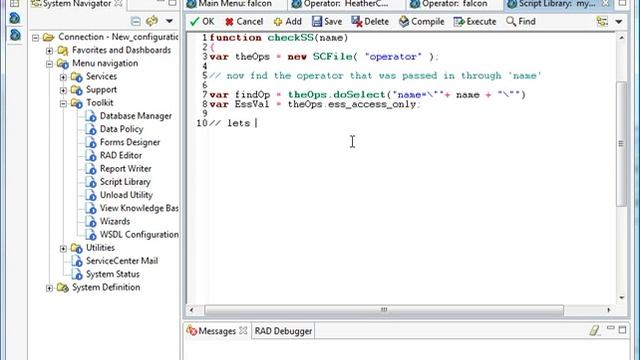This screenshot has width=640, height=360.
Task: Click the System Navigator refresh icon
Action: [x=152, y=21]
